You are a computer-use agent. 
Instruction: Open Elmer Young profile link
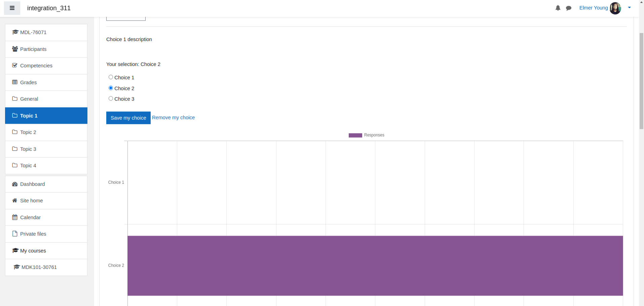coord(594,8)
